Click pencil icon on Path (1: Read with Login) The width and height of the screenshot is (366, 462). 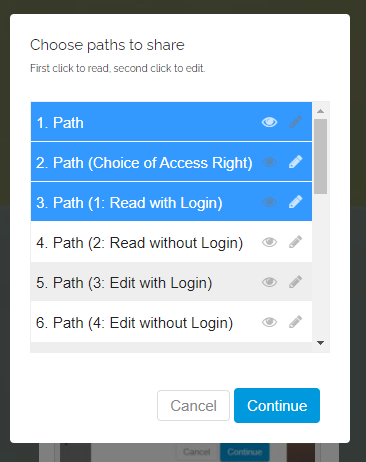(295, 202)
